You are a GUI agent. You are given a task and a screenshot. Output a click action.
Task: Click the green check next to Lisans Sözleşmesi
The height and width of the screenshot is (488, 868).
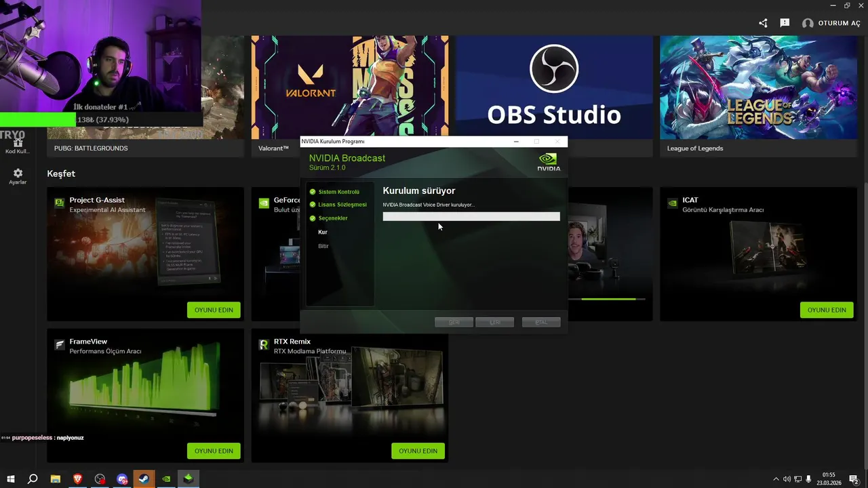(x=313, y=205)
